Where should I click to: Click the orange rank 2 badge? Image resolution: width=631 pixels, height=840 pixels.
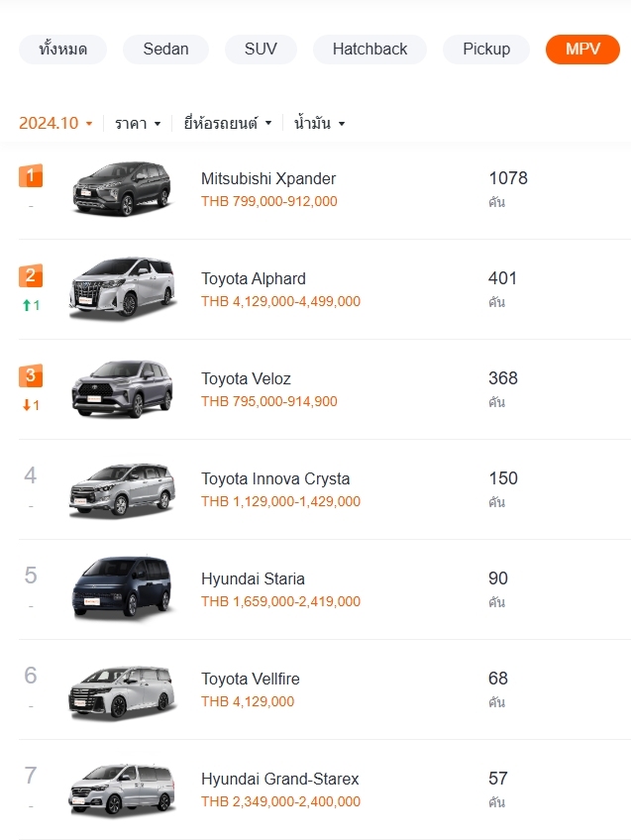click(x=31, y=276)
